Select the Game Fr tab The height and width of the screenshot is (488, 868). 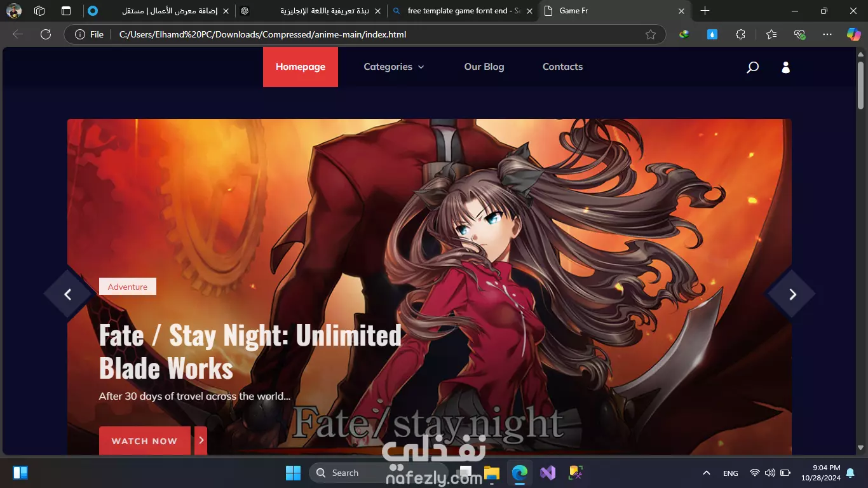coord(613,11)
